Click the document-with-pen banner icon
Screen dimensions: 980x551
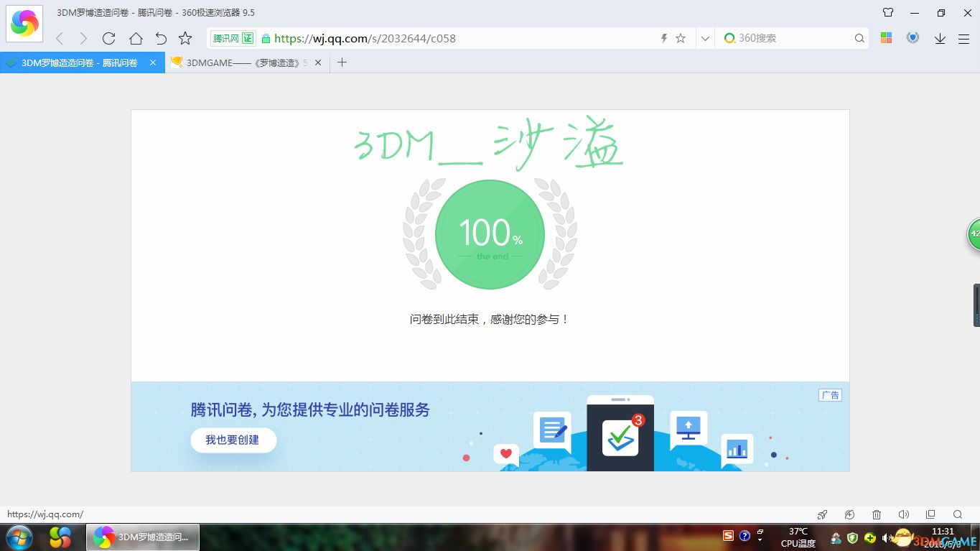point(552,431)
